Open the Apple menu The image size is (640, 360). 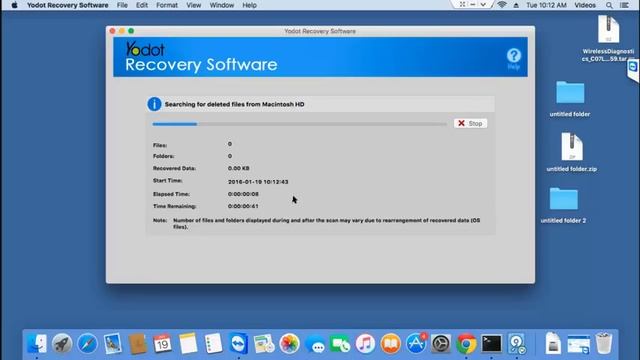[14, 5]
